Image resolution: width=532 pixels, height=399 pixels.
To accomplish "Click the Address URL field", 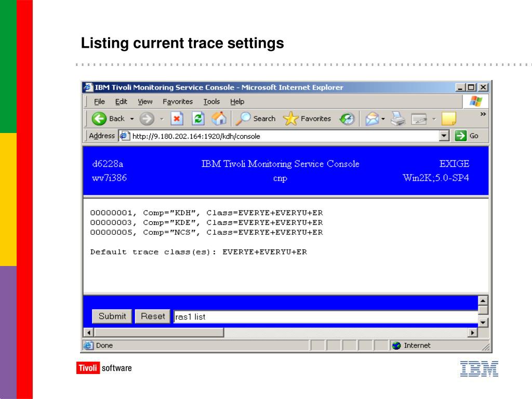I will (284, 136).
